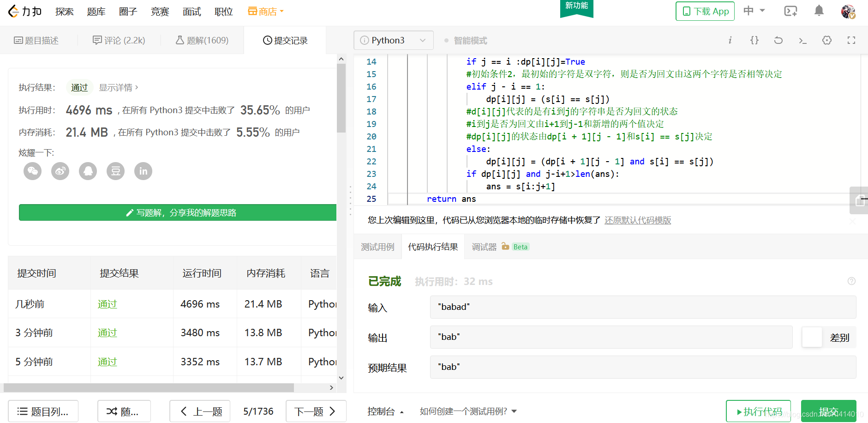
Task: Enter fullscreen editor mode
Action: (x=851, y=40)
